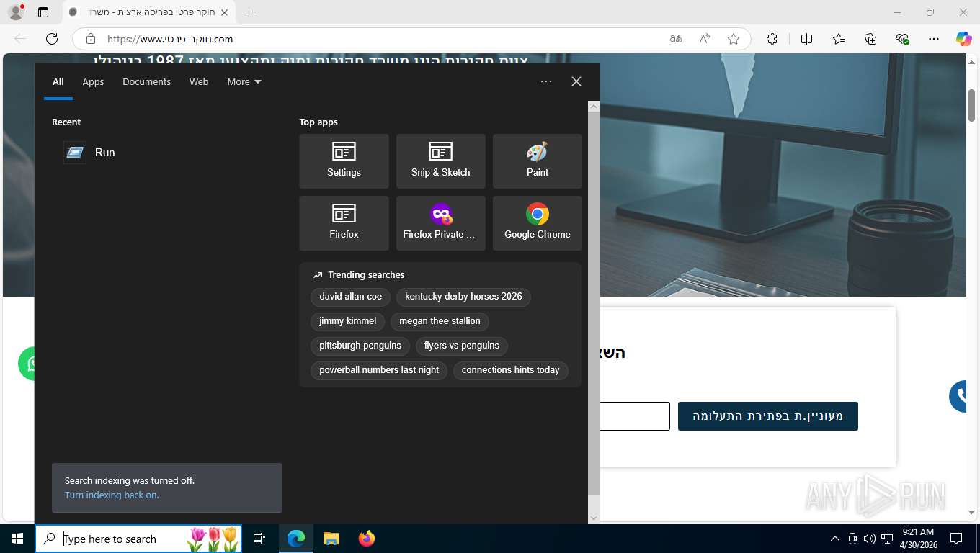The height and width of the screenshot is (553, 980).
Task: Search powerball numbers last night
Action: coord(379,370)
